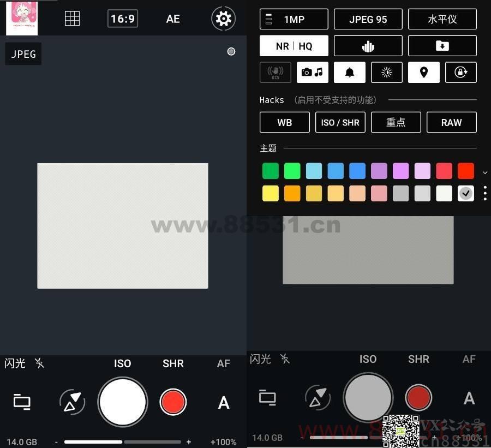
Task: Tap the left +100% value
Action: (x=223, y=442)
